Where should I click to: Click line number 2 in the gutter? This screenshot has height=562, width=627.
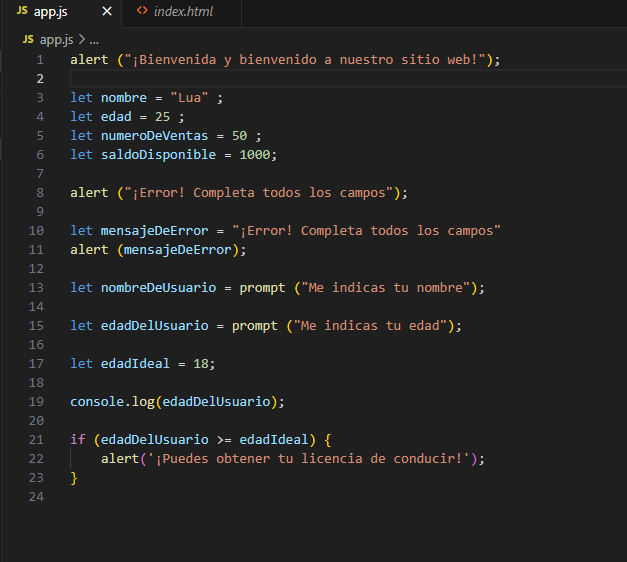(40, 79)
